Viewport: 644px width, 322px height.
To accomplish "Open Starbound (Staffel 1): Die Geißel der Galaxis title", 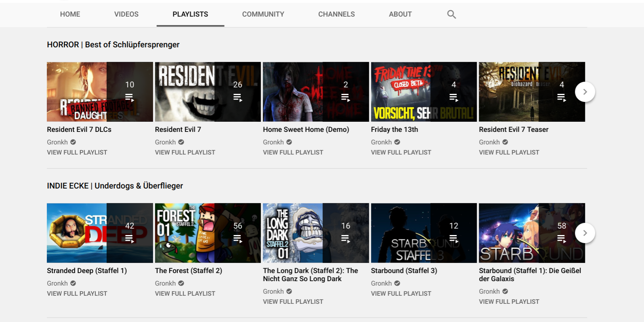I will pyautogui.click(x=530, y=275).
